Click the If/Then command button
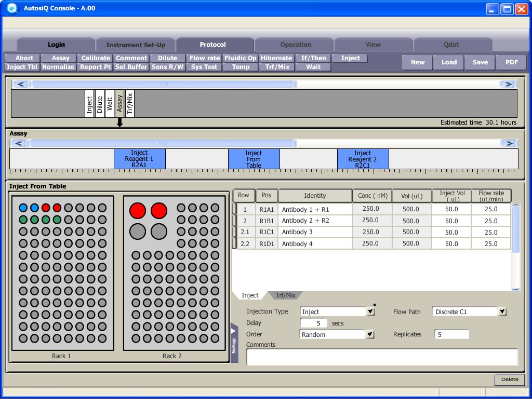532x408 pixels. click(313, 58)
